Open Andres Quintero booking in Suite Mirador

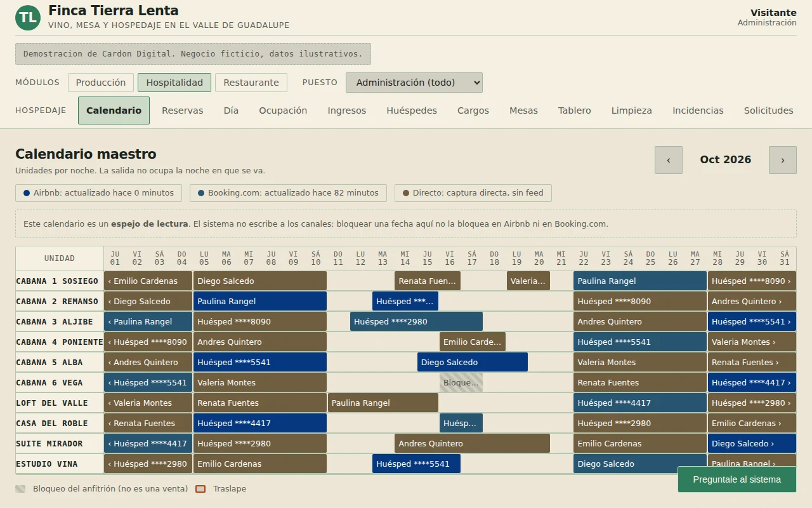pyautogui.click(x=472, y=443)
